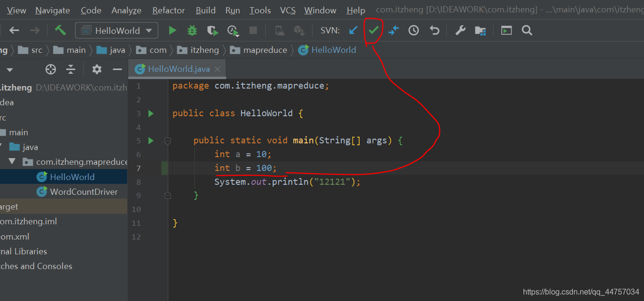Start debugging with the bug icon
The height and width of the screenshot is (301, 644).
tap(192, 30)
